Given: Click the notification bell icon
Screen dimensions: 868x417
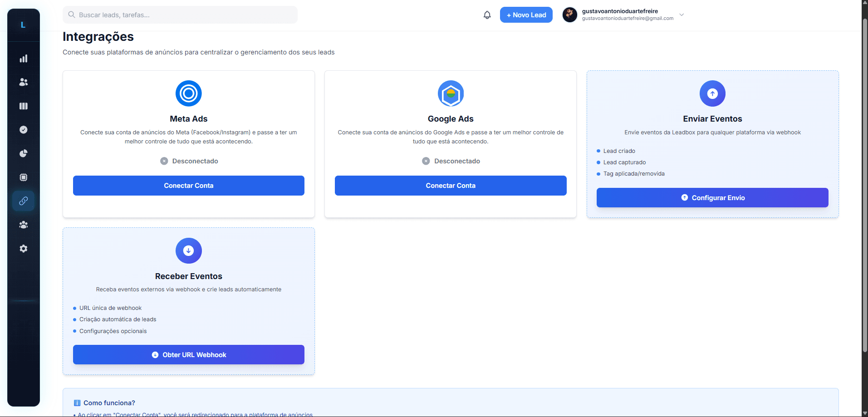Looking at the screenshot, I should (x=487, y=15).
